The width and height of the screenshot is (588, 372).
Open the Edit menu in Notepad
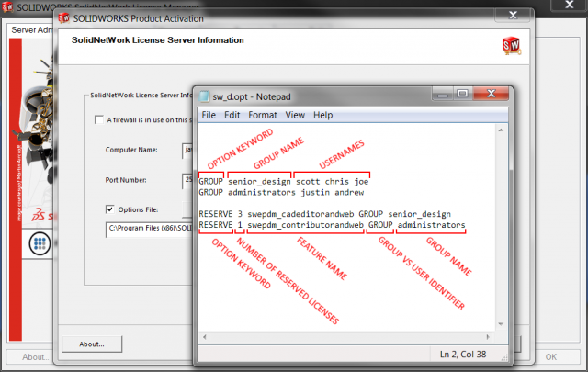coord(232,115)
